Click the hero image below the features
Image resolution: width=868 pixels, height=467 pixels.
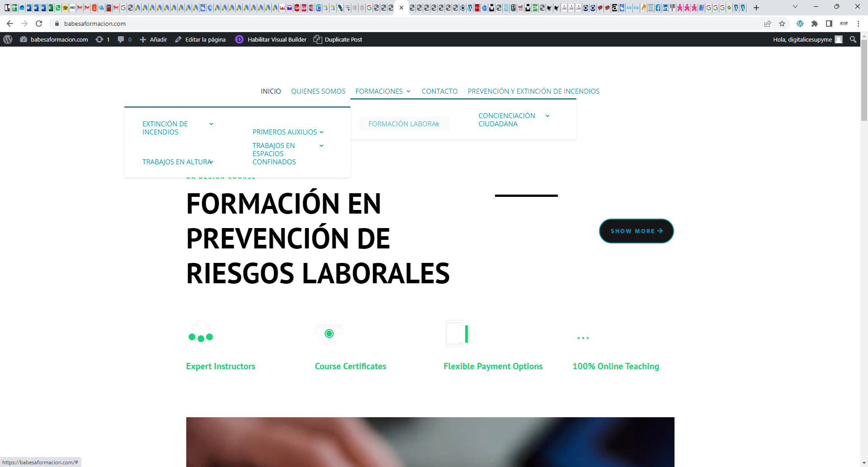[x=430, y=442]
